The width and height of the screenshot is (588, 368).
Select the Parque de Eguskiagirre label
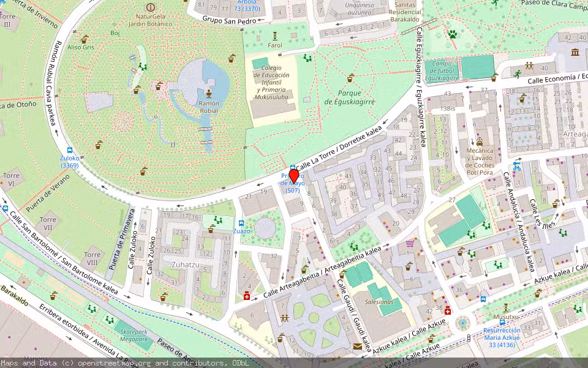click(x=350, y=96)
